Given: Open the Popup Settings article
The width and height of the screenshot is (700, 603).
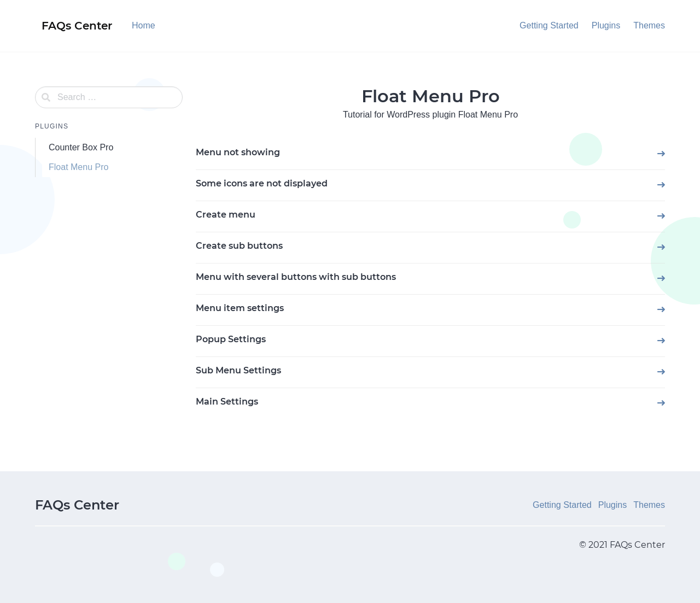Looking at the screenshot, I should (x=231, y=339).
